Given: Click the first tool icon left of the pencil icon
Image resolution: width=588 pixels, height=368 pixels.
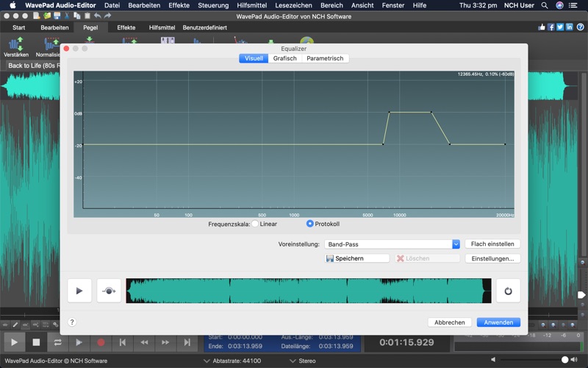Looking at the screenshot, I should pyautogui.click(x=5, y=325).
